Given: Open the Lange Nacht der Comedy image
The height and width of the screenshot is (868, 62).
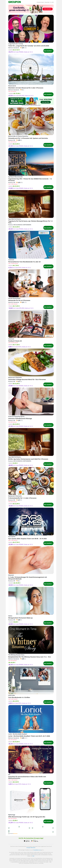Looking at the screenshot, I should point(31,29).
